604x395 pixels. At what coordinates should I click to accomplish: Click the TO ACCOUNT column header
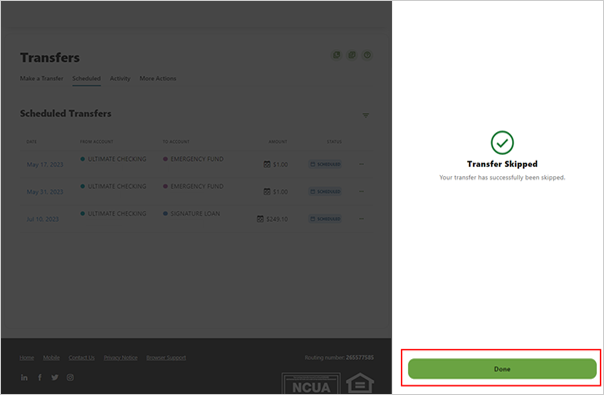[176, 142]
